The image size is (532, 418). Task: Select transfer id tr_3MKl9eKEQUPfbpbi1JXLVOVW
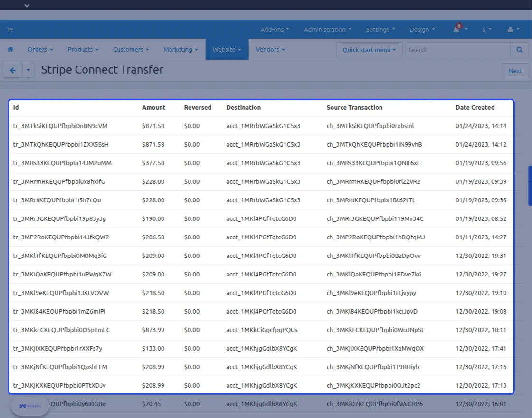(x=61, y=293)
